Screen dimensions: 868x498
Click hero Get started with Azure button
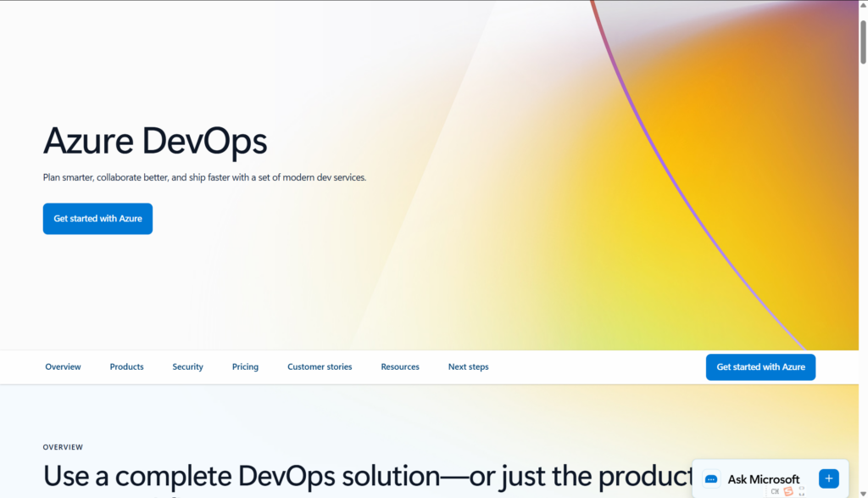click(98, 219)
